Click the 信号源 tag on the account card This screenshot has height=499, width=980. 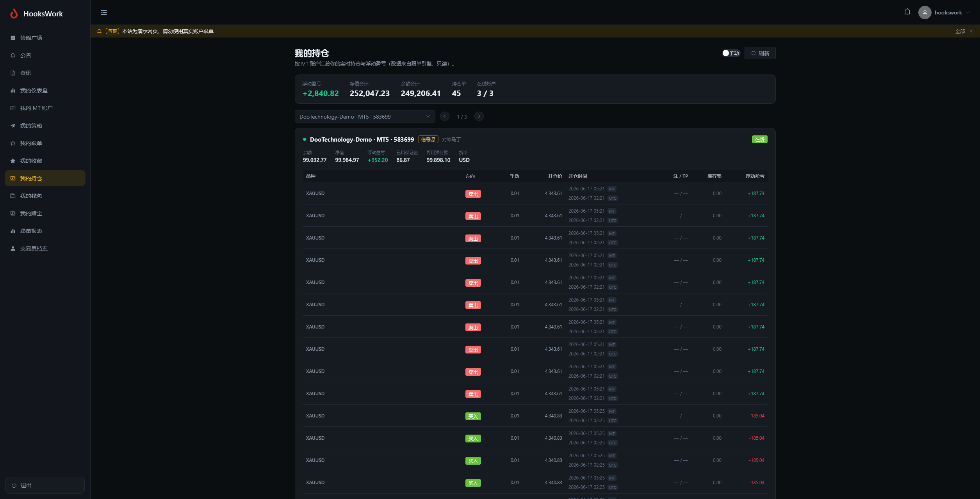point(428,139)
